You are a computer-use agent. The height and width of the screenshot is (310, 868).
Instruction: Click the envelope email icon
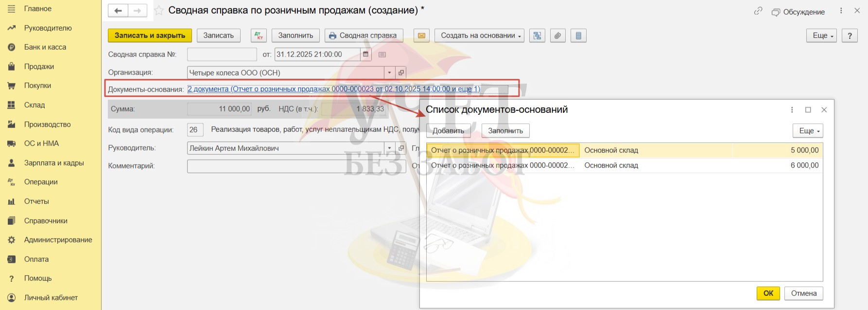[421, 36]
